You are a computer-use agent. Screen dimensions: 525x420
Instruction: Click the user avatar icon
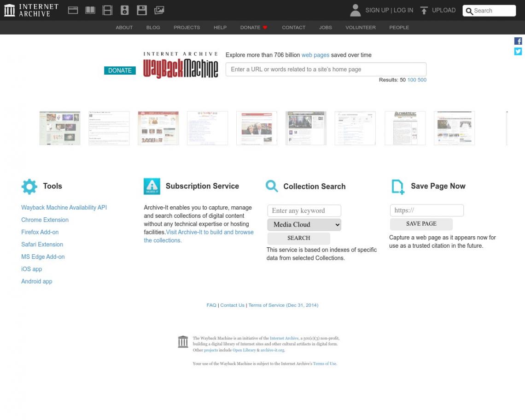click(x=355, y=11)
